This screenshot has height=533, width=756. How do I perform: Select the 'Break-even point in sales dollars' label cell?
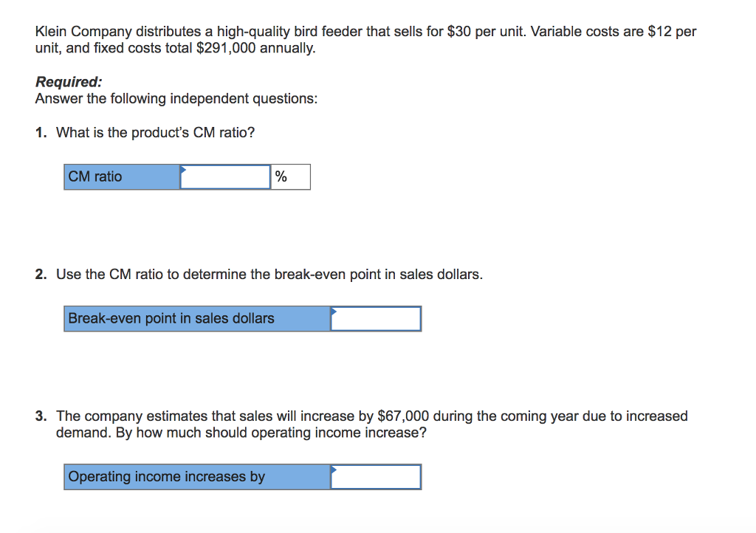(197, 319)
